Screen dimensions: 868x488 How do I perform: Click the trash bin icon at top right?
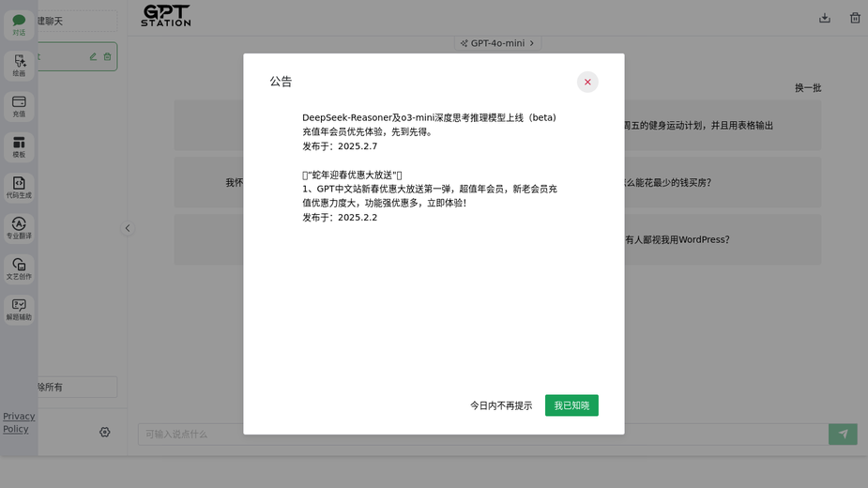[x=855, y=18]
